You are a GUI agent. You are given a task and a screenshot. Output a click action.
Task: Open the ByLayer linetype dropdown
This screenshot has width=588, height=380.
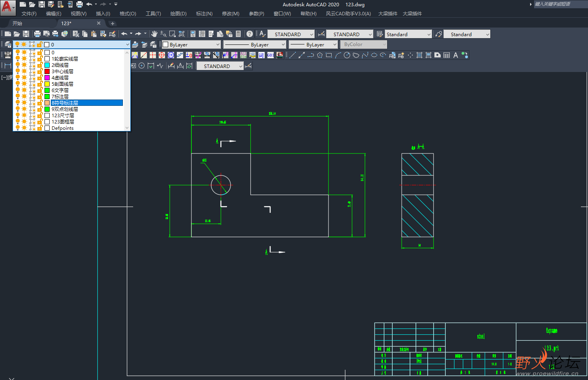pyautogui.click(x=283, y=44)
